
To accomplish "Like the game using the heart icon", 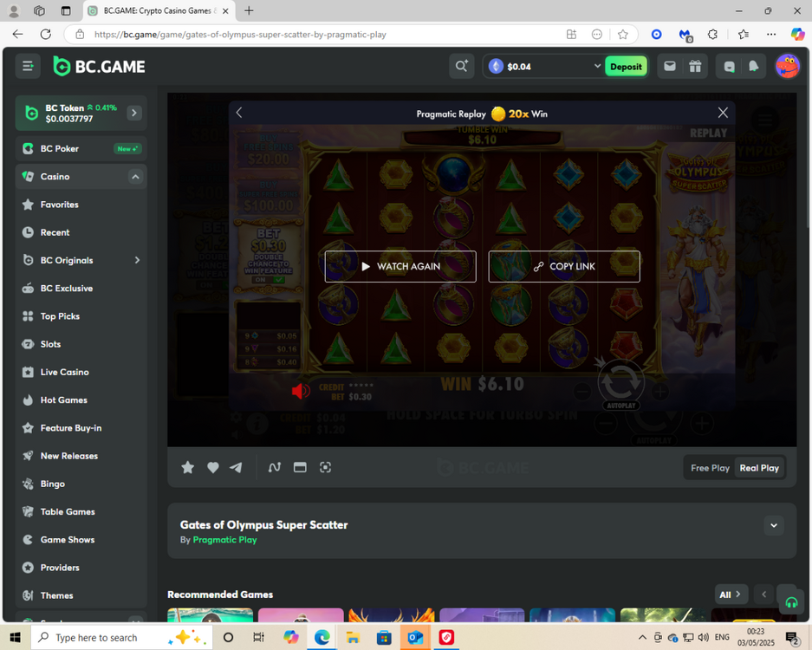I will pos(212,467).
